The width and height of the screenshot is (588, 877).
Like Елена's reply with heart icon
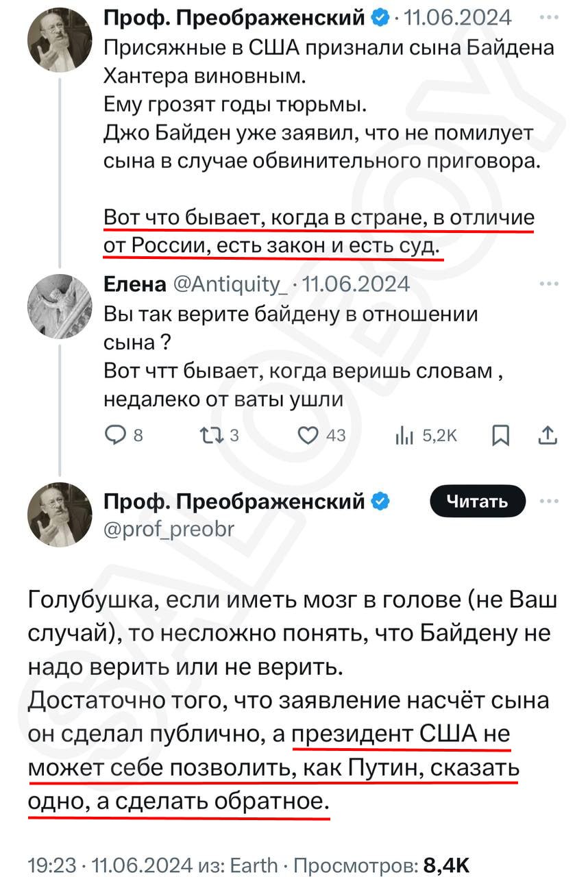click(x=310, y=434)
